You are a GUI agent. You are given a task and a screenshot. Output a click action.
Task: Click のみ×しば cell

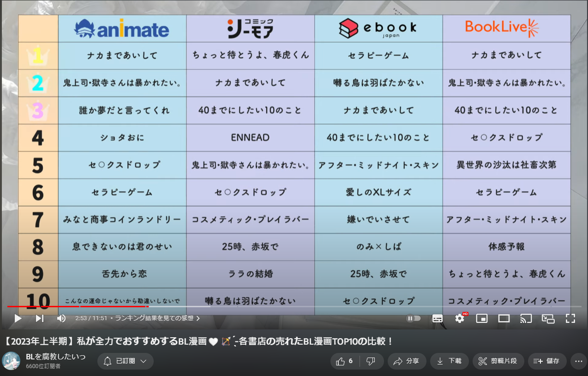378,246
